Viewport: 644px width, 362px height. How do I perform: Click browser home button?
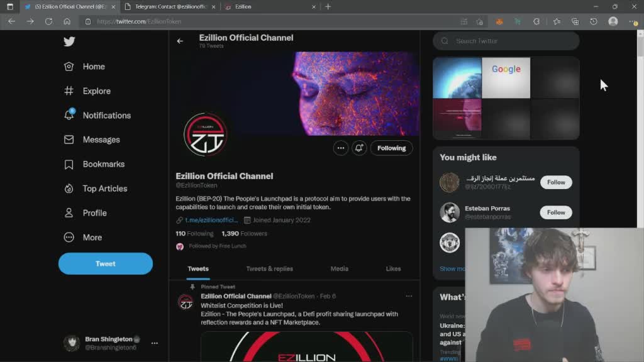coord(67,21)
